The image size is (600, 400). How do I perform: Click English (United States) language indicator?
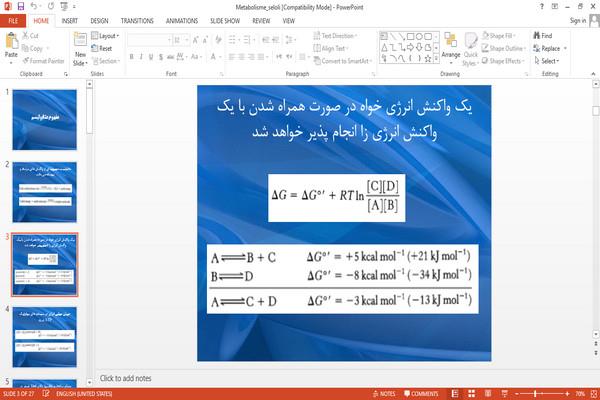tap(84, 393)
